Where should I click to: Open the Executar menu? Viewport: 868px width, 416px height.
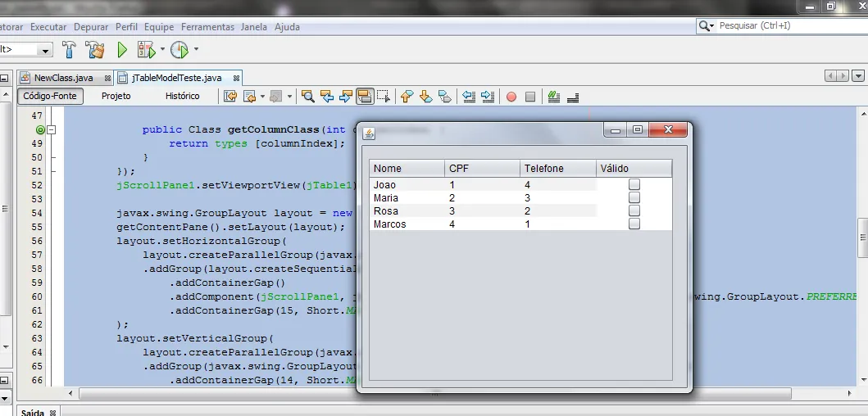[x=48, y=26]
